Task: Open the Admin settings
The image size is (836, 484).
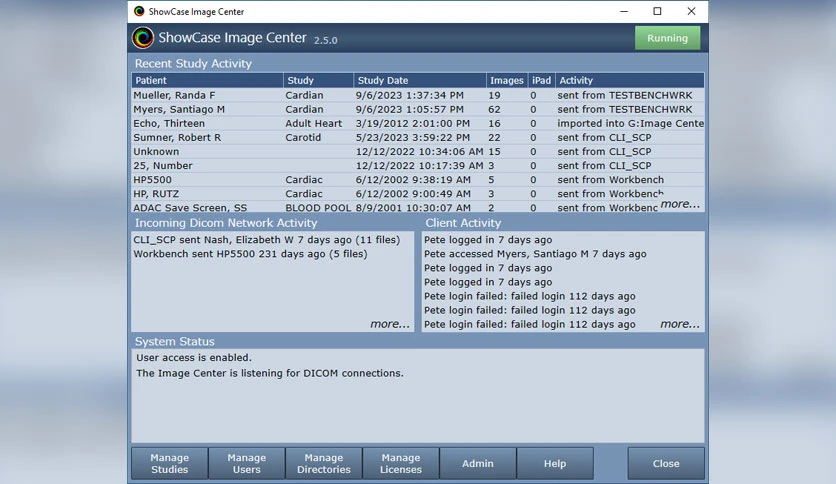Action: coord(478,463)
